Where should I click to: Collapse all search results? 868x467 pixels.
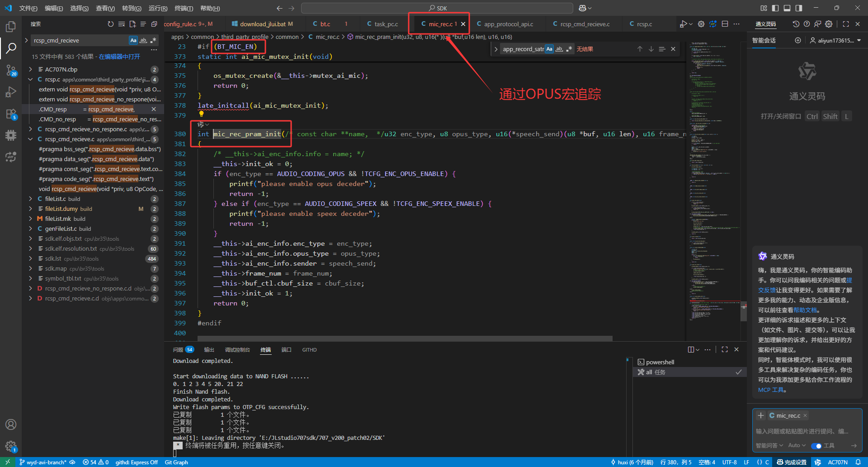[154, 24]
